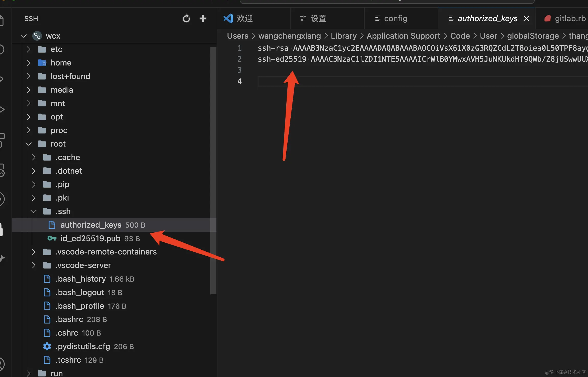This screenshot has width=588, height=377.
Task: Click globalStorage breadcrumb segment
Action: tap(533, 36)
